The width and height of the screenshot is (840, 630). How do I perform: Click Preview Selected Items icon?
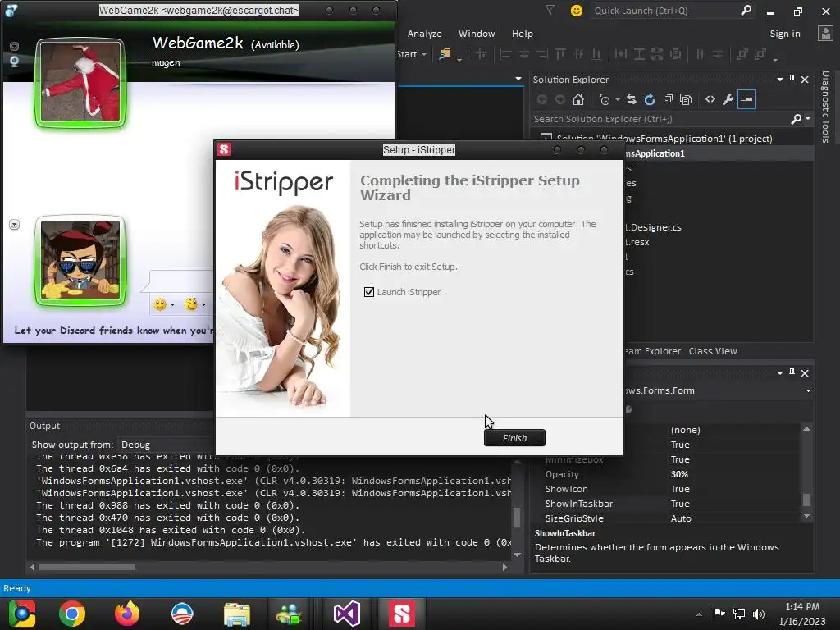(x=746, y=99)
